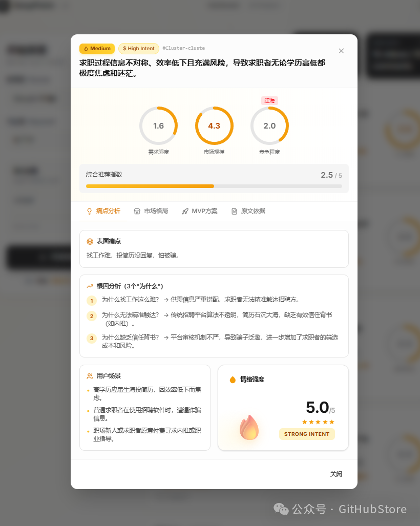Screen dimensions: 420x526
Task: Click the five-star rating under 5.0 score
Action: tap(318, 422)
